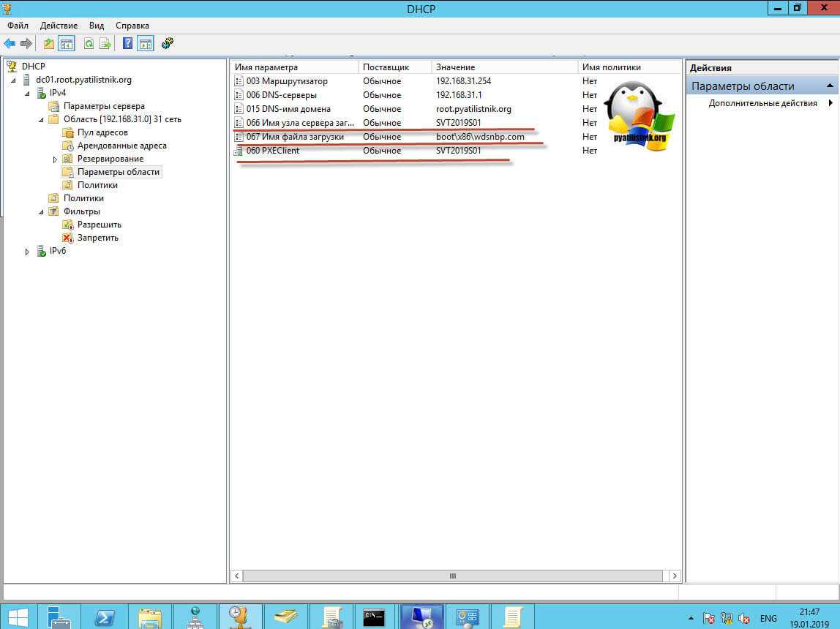Click the value 192.168.31.254
Viewport: 840px width, 629px height.
463,81
